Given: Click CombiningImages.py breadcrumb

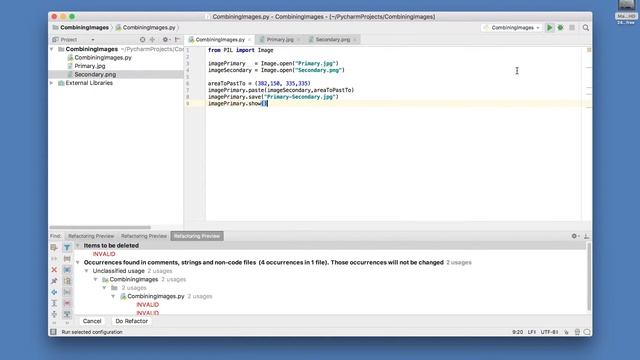Looking at the screenshot, I should tap(146, 27).
